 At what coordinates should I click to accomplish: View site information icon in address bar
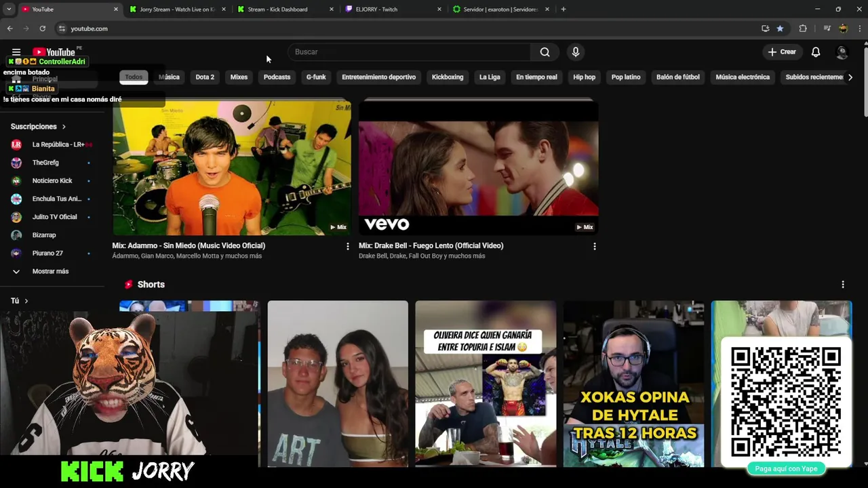click(x=62, y=28)
